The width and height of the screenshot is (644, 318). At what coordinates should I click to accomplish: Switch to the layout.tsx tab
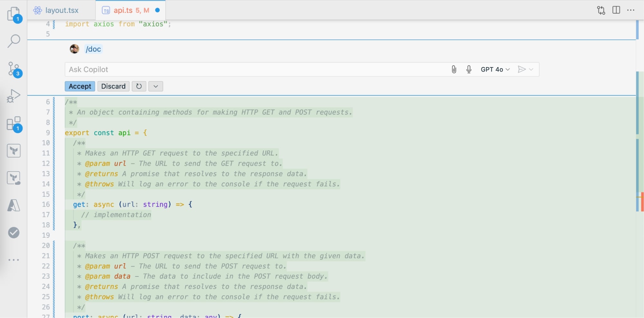pos(62,10)
